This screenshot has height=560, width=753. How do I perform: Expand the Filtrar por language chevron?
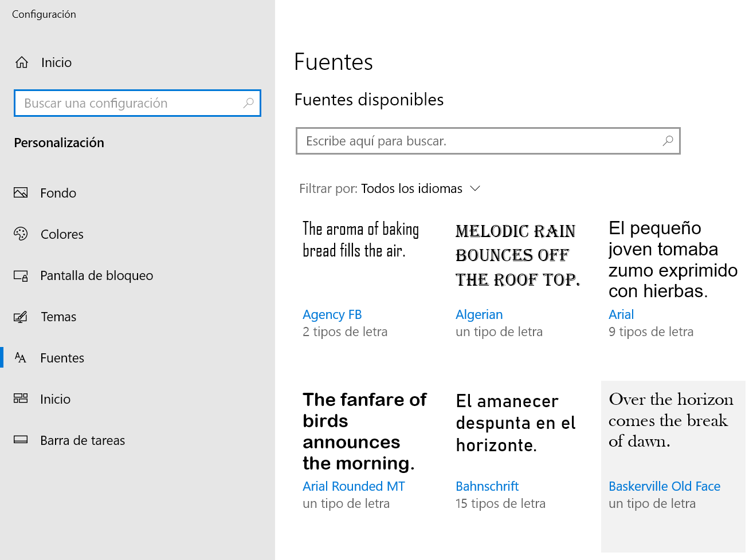[x=475, y=188]
